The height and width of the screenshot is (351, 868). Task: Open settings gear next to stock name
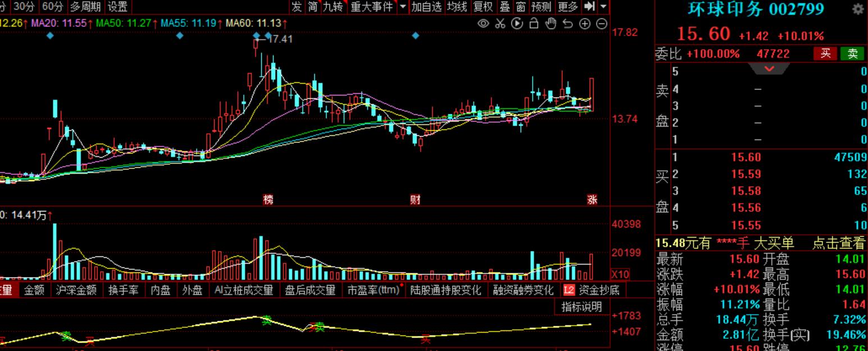[858, 9]
